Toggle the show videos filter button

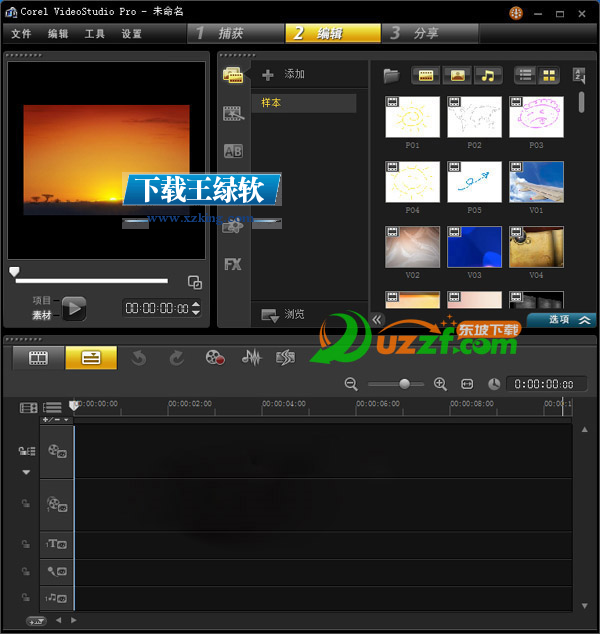point(426,76)
